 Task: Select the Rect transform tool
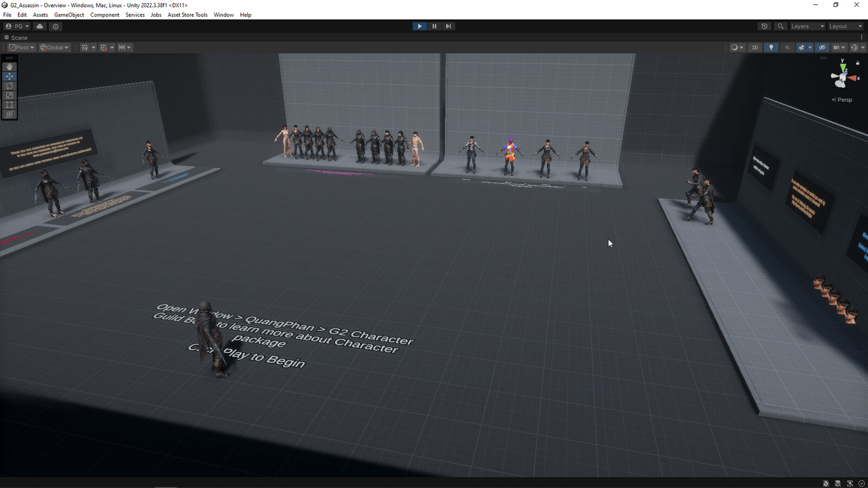coord(9,105)
